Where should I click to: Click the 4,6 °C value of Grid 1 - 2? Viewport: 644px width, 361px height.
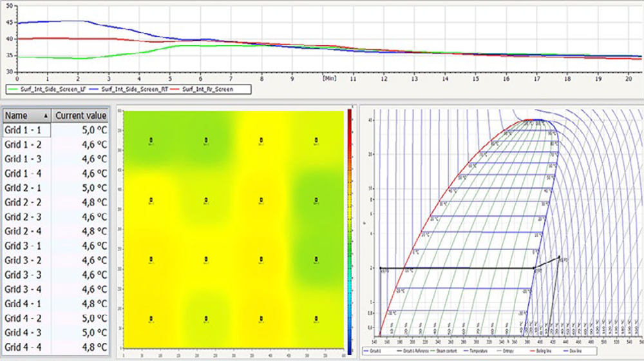(x=95, y=145)
